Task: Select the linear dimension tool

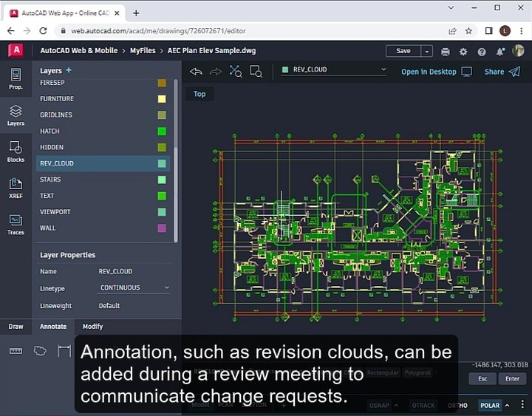Action: coord(64,350)
